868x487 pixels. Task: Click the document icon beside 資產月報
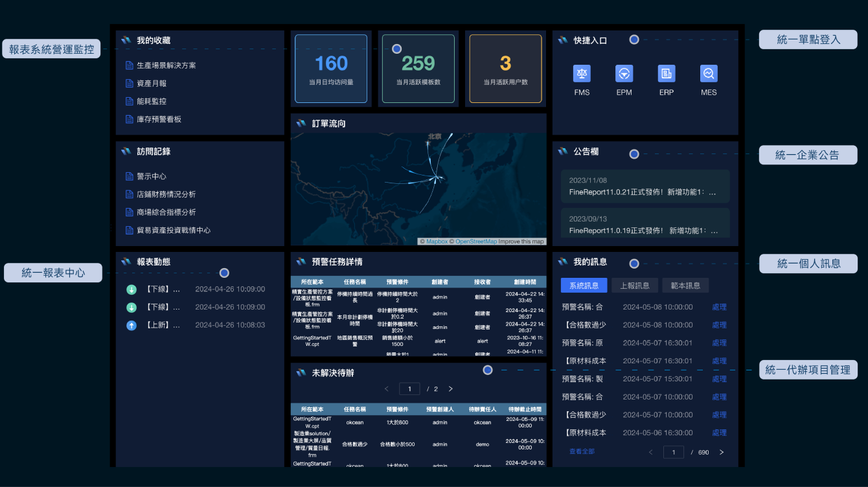[130, 84]
